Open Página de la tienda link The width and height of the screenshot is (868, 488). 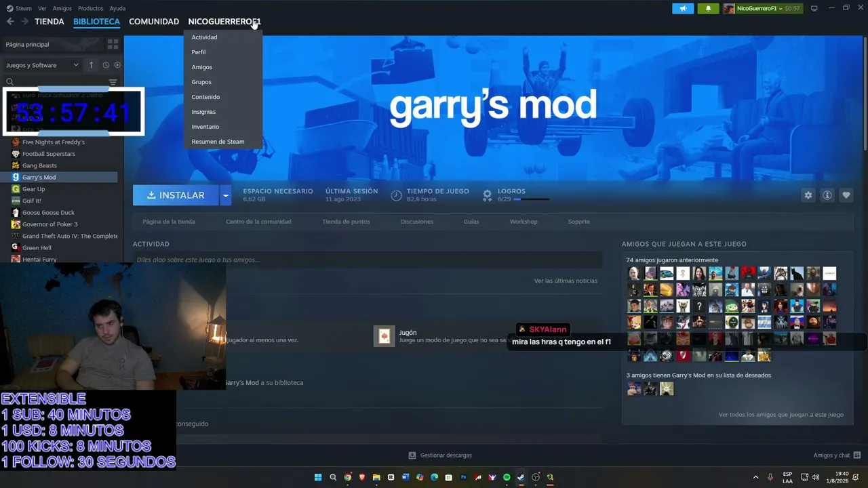[169, 222]
